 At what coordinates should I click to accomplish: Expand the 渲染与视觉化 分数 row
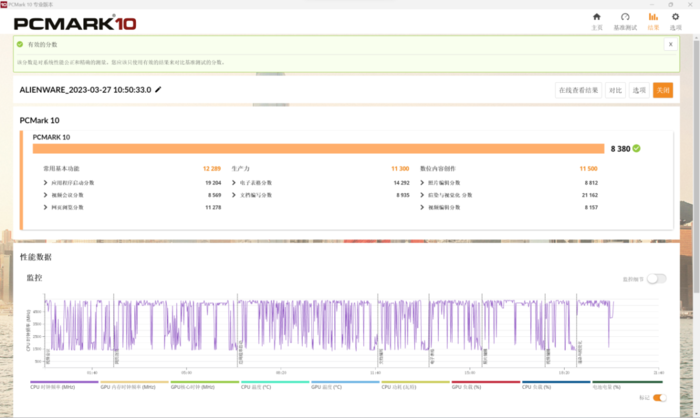422,195
